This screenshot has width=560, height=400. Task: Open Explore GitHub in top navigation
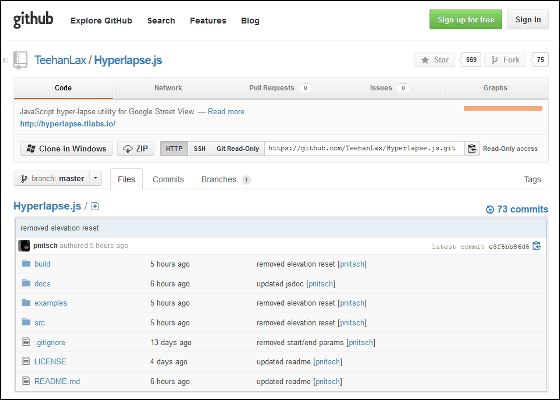click(x=101, y=21)
